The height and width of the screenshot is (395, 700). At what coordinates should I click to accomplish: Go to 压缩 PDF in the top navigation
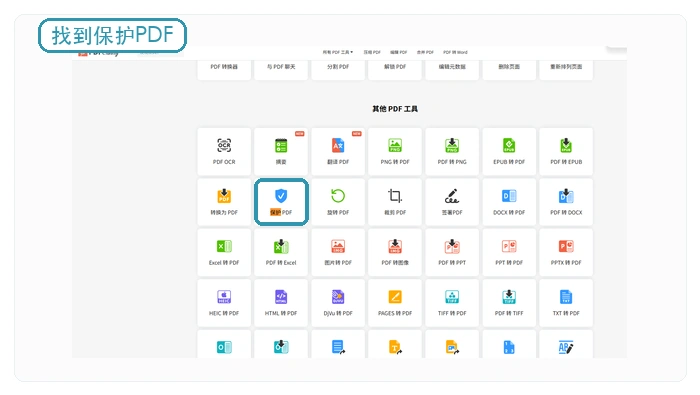coord(372,52)
